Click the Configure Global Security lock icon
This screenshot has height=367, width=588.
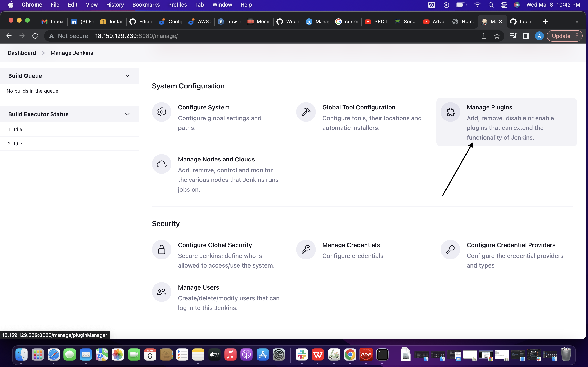[x=161, y=250]
